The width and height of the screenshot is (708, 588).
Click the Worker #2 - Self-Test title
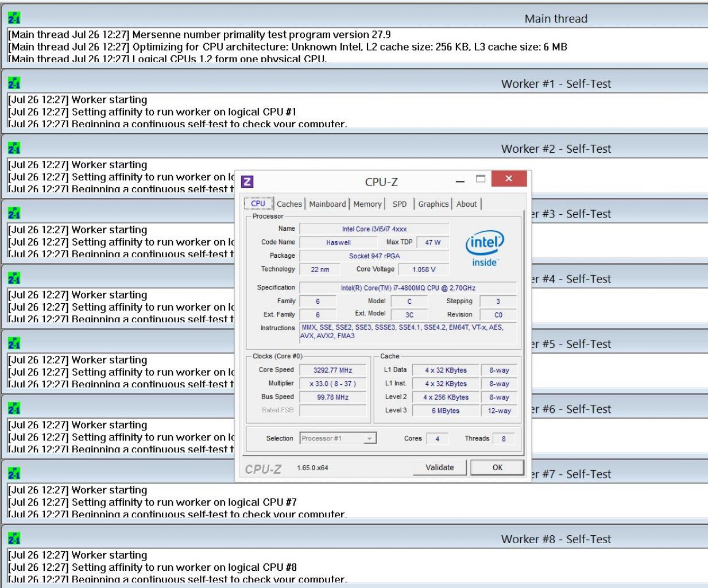[x=556, y=149]
